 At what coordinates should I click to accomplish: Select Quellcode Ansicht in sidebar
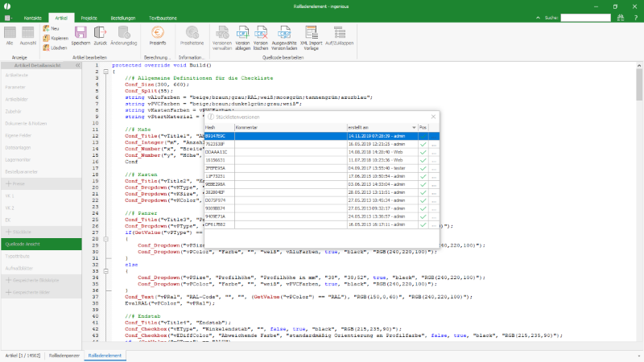click(41, 244)
